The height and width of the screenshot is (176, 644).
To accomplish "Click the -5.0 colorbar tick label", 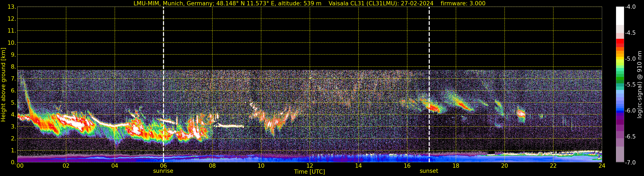I will [x=630, y=59].
